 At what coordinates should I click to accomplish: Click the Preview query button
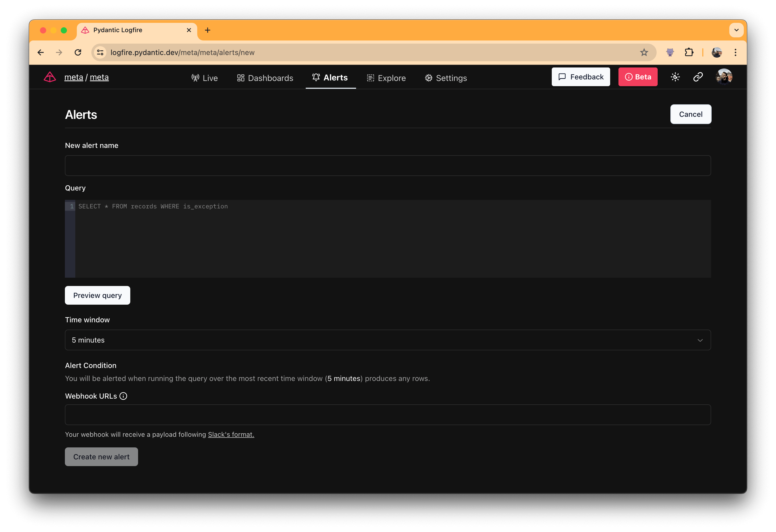[97, 295]
